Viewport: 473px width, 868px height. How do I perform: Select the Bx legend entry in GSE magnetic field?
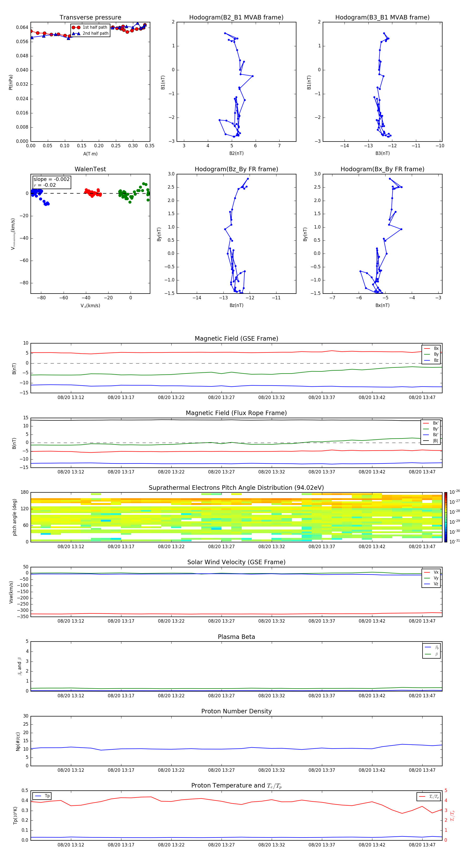point(431,349)
